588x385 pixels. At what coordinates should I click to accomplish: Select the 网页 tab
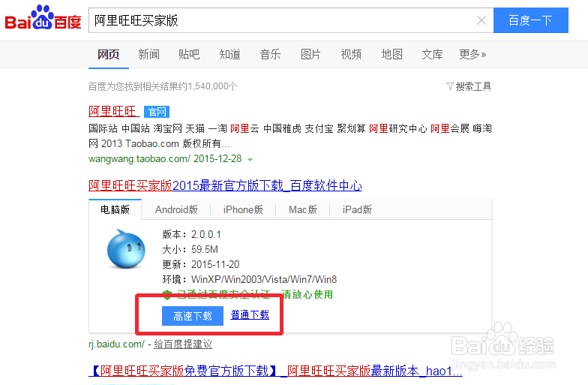(x=108, y=54)
